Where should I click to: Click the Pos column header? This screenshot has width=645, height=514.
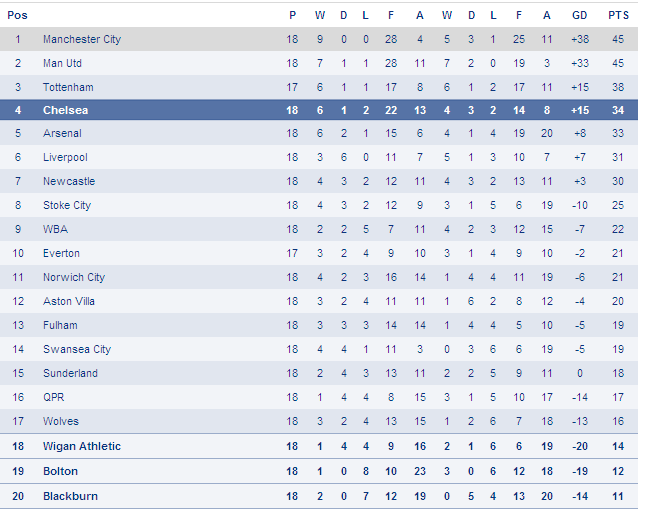coord(17,15)
